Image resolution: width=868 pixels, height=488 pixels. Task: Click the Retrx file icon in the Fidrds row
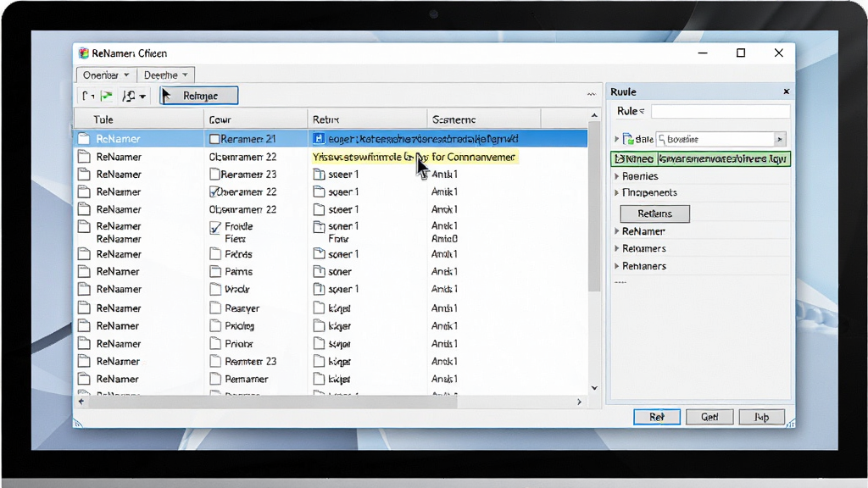click(319, 254)
